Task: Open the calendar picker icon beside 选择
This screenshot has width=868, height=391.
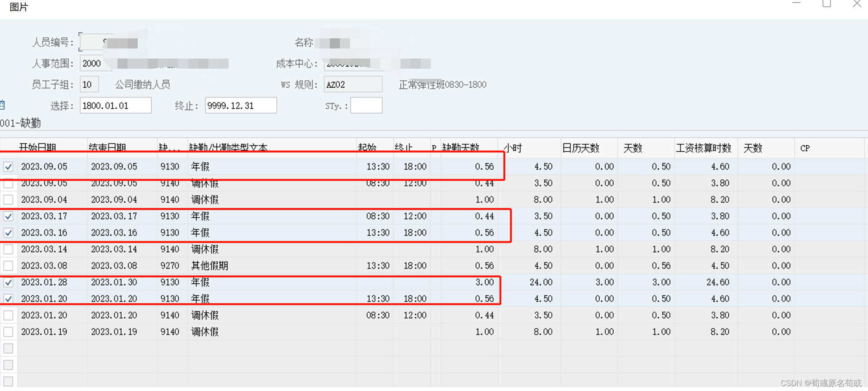Action: point(3,105)
